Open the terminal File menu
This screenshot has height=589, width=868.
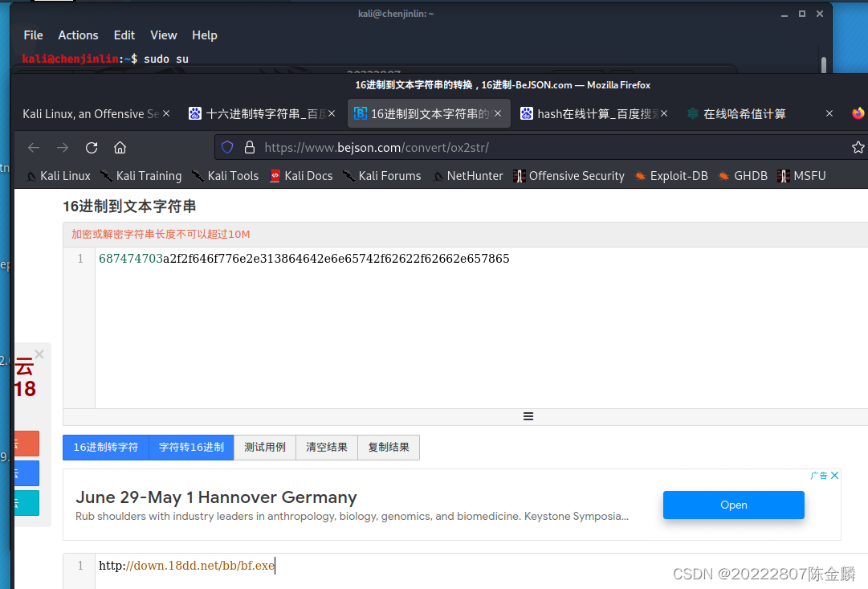[x=33, y=35]
